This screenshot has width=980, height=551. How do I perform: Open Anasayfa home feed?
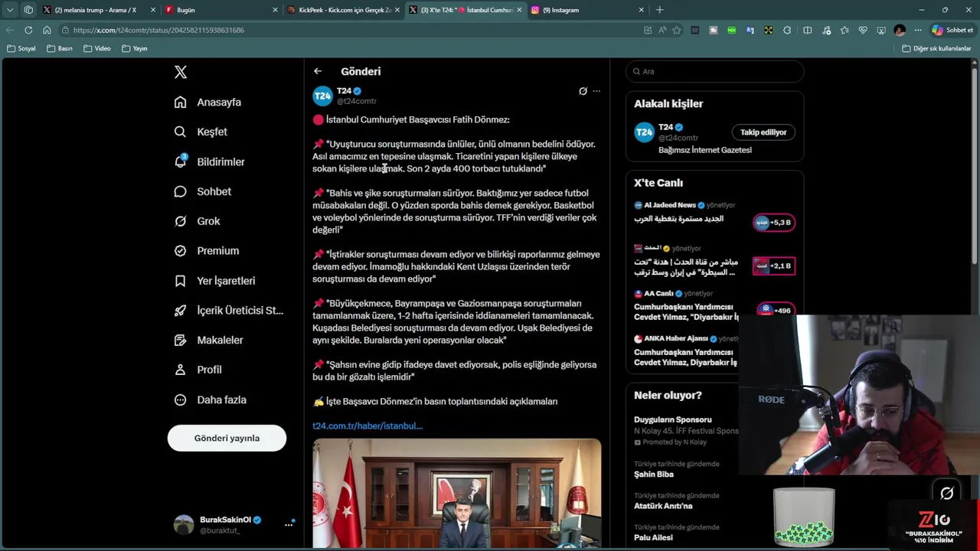point(207,102)
